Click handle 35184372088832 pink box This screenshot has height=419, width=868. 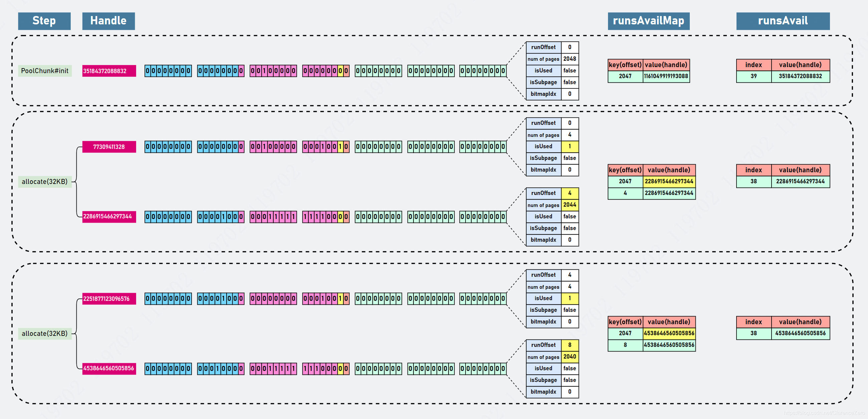pos(109,71)
